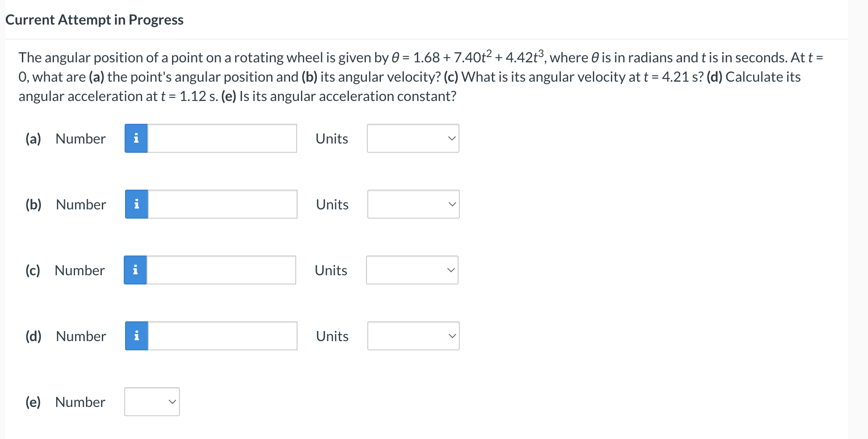Open the Units dropdown for part (d)
The image size is (868, 439).
click(x=413, y=336)
